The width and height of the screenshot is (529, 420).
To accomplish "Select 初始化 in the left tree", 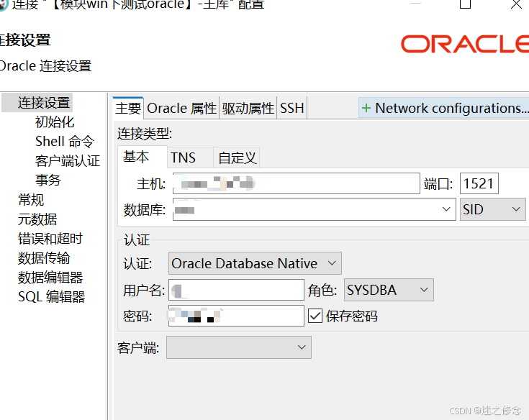I will tap(55, 122).
